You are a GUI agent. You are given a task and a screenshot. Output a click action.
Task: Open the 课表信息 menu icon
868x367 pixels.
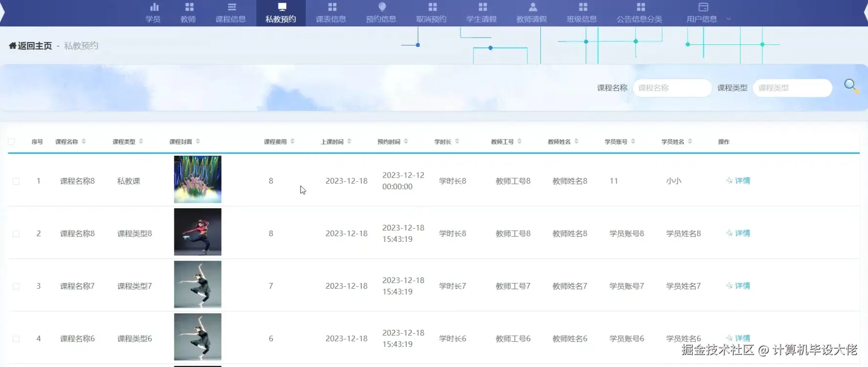332,7
